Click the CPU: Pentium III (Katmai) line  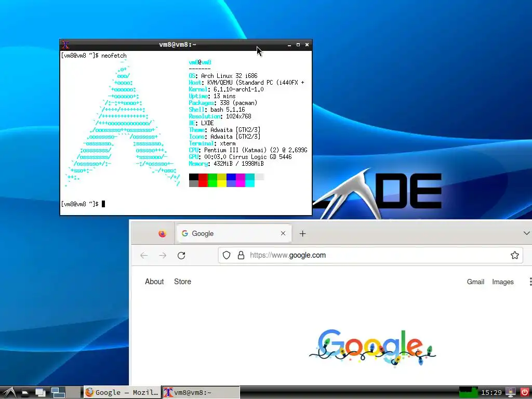(248, 150)
